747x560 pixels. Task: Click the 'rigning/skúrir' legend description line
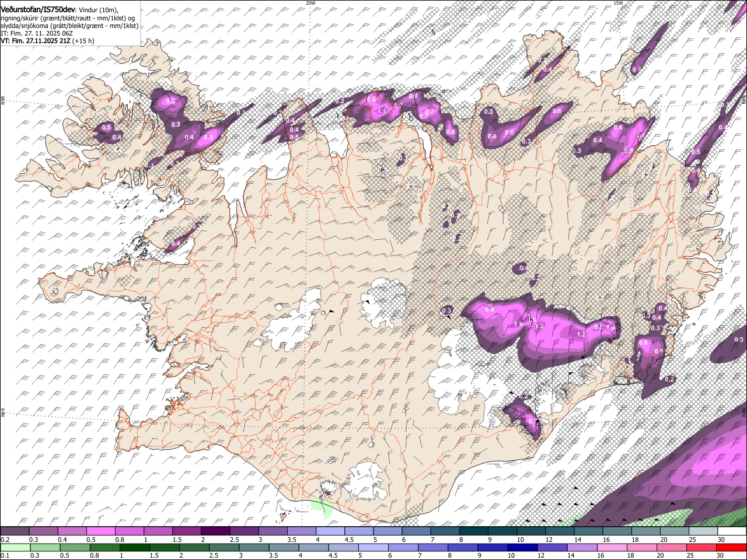[68, 18]
